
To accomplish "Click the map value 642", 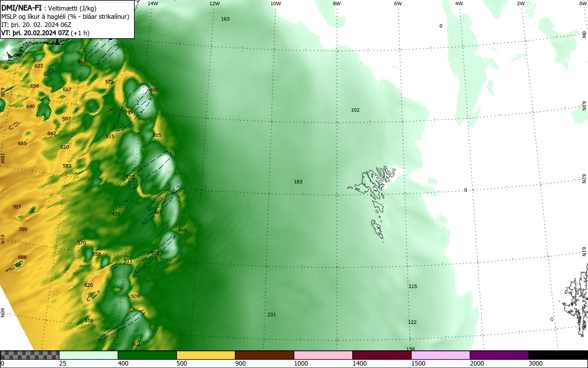I will (x=52, y=133).
